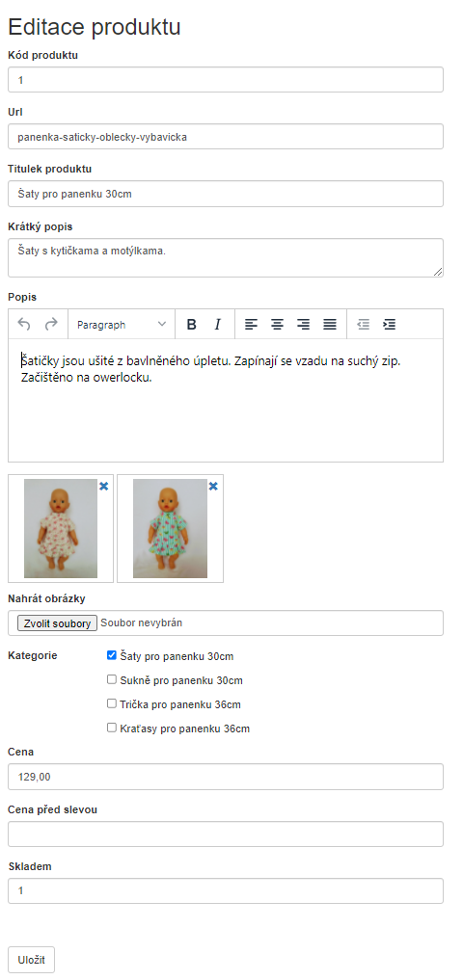Check Sukně pro panenku 30cm category
This screenshot has width=463, height=980.
coord(112,679)
